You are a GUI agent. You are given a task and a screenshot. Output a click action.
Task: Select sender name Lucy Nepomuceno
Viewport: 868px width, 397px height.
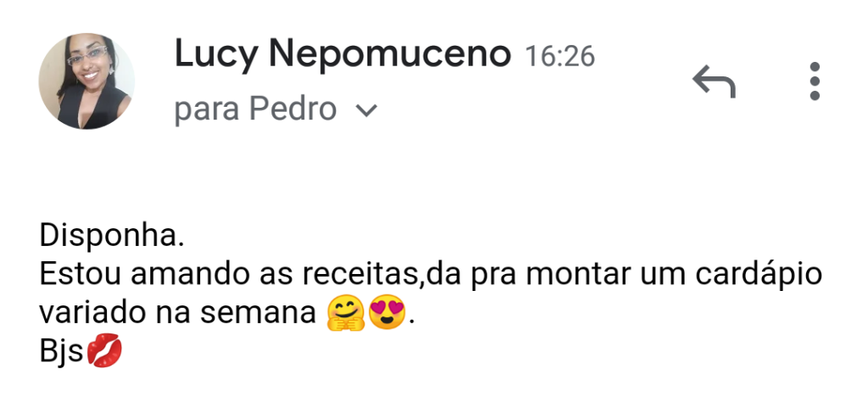342,55
